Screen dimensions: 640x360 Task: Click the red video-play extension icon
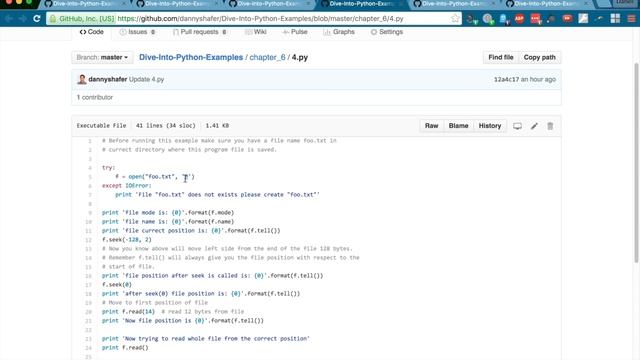[x=567, y=19]
